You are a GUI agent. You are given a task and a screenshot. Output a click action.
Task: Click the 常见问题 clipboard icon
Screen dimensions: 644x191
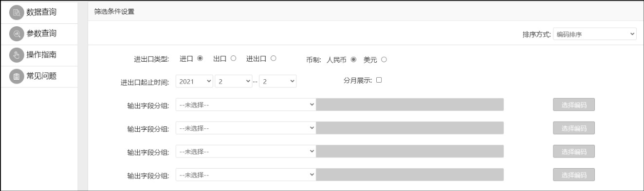[x=17, y=76]
